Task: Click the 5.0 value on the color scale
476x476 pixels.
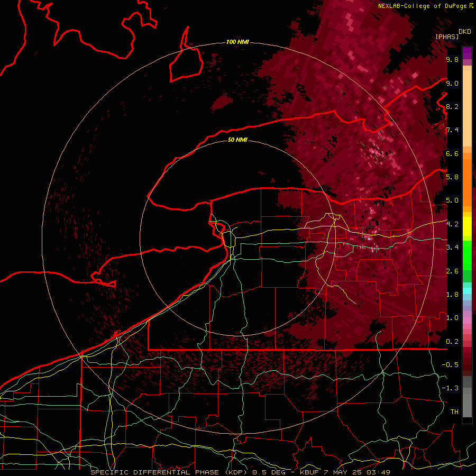Action: coord(452,200)
